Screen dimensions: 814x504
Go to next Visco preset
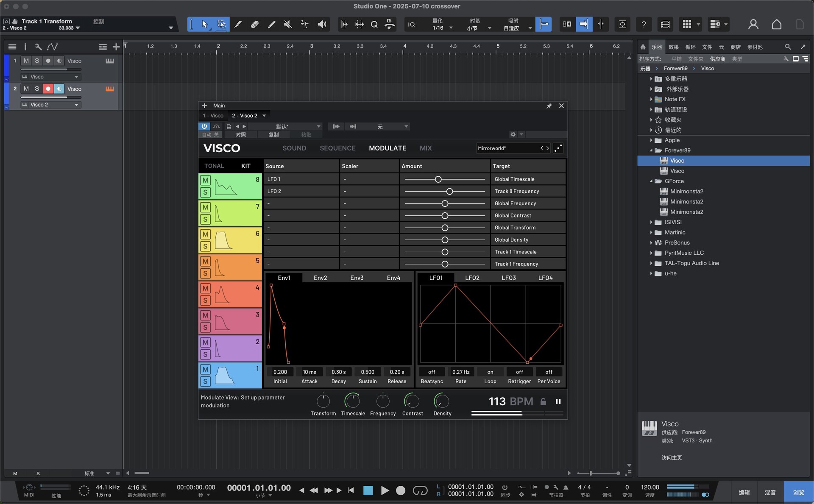pyautogui.click(x=548, y=148)
